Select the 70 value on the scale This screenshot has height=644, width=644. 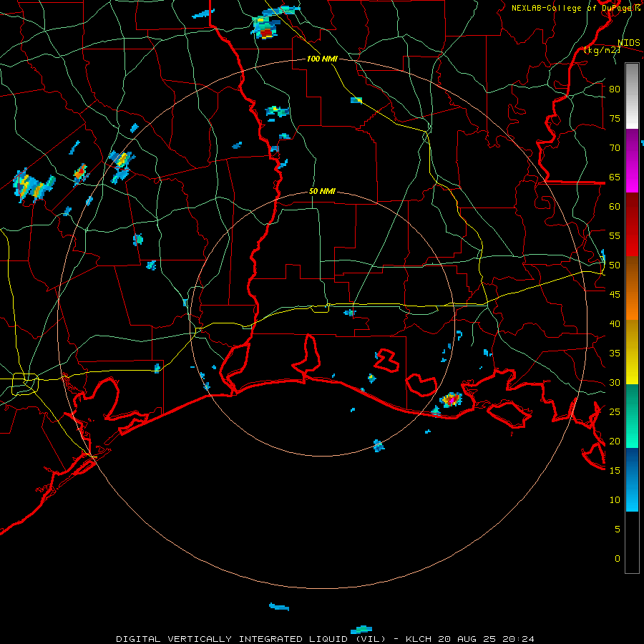(x=615, y=148)
